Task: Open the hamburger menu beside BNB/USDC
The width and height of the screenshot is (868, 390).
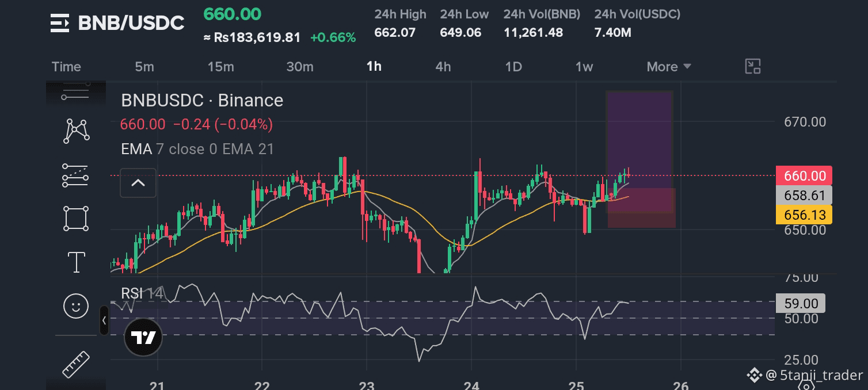Action: click(60, 23)
